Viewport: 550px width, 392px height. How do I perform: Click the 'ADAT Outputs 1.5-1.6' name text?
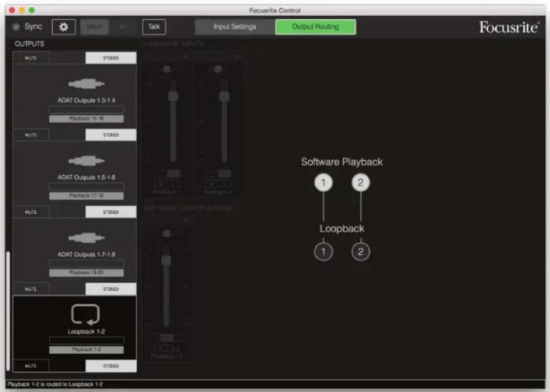[86, 177]
